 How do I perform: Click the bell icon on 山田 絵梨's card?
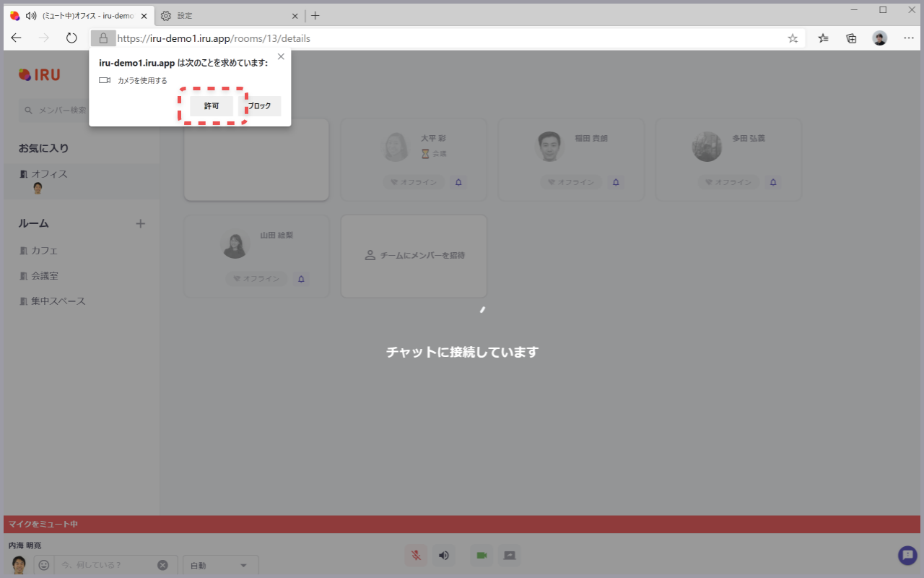tap(302, 279)
